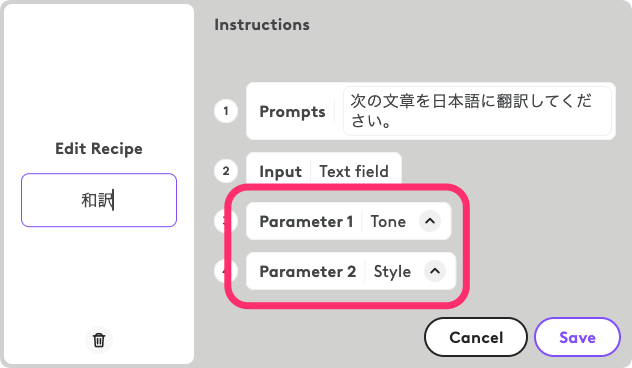Viewport: 632px width, 368px height.
Task: Click the Input label in step two
Action: pos(281,172)
